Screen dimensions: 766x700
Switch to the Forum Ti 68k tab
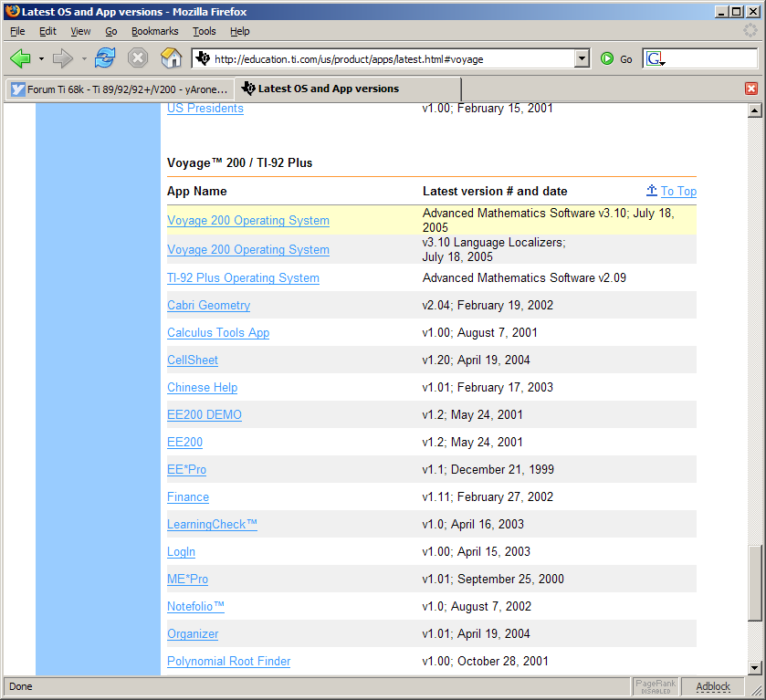click(x=120, y=89)
